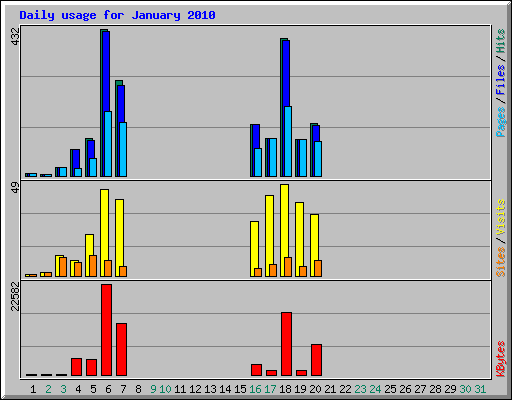The image size is (512, 400).
Task: Click day '2' on the x-axis
Action: tap(48, 389)
